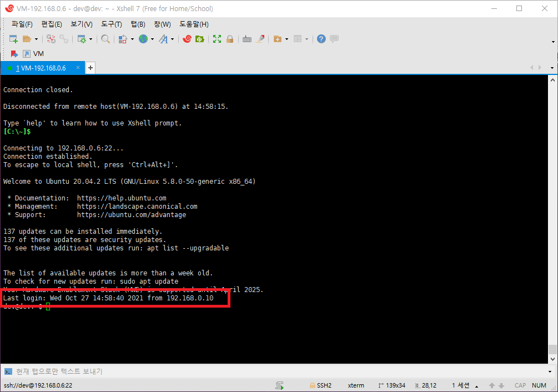
Task: Click the terminal scrollbar down arrow
Action: tap(552, 359)
